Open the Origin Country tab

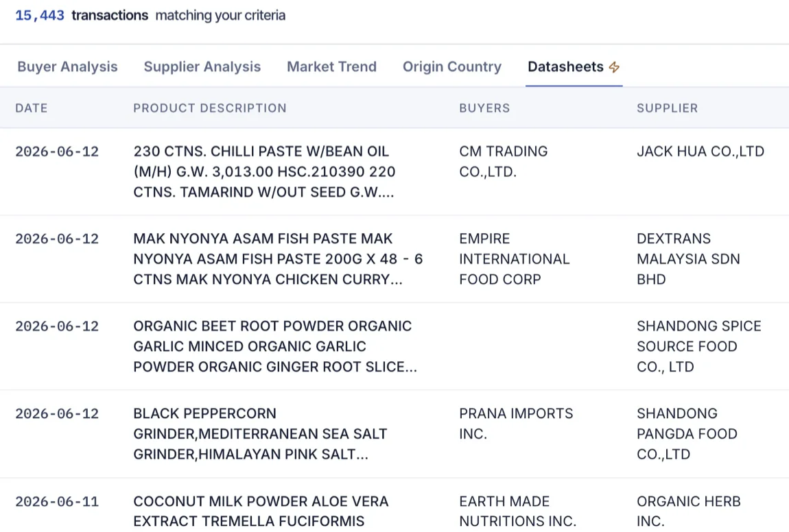[x=452, y=67]
